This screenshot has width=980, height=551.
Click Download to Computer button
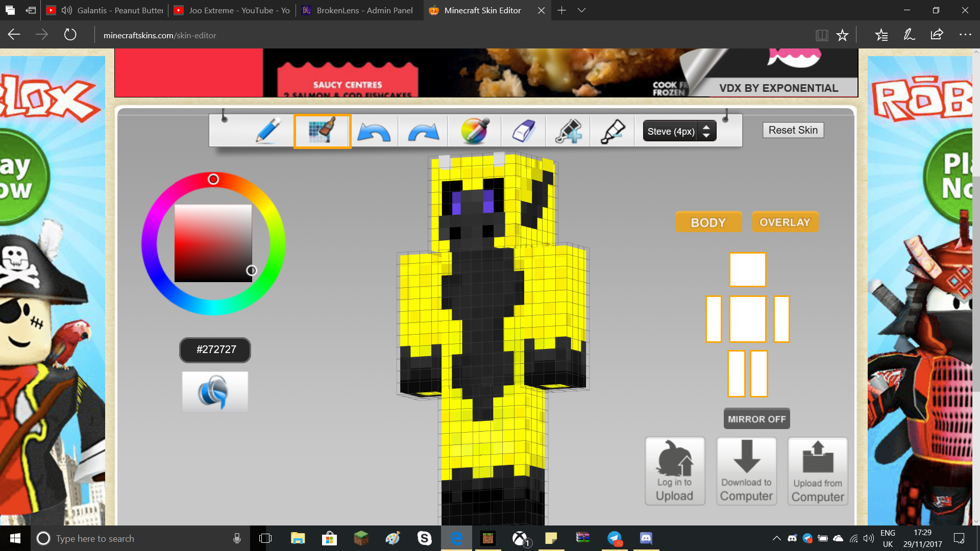(746, 471)
